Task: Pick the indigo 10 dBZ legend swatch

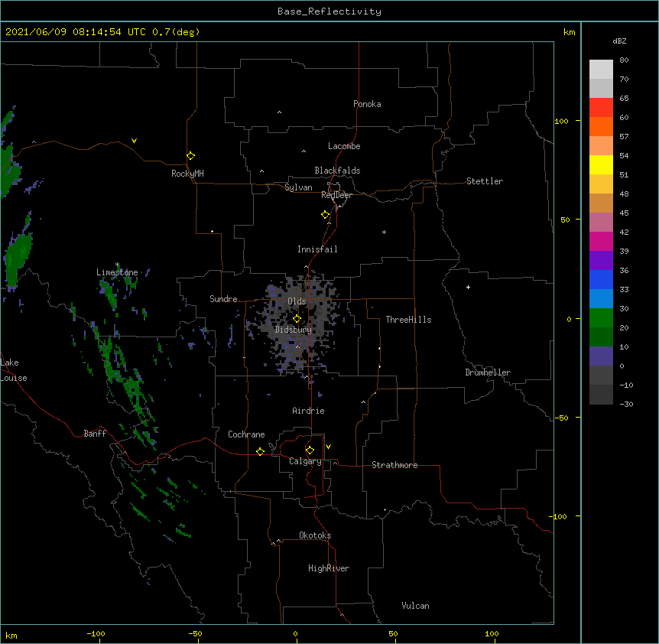Action: (x=601, y=356)
